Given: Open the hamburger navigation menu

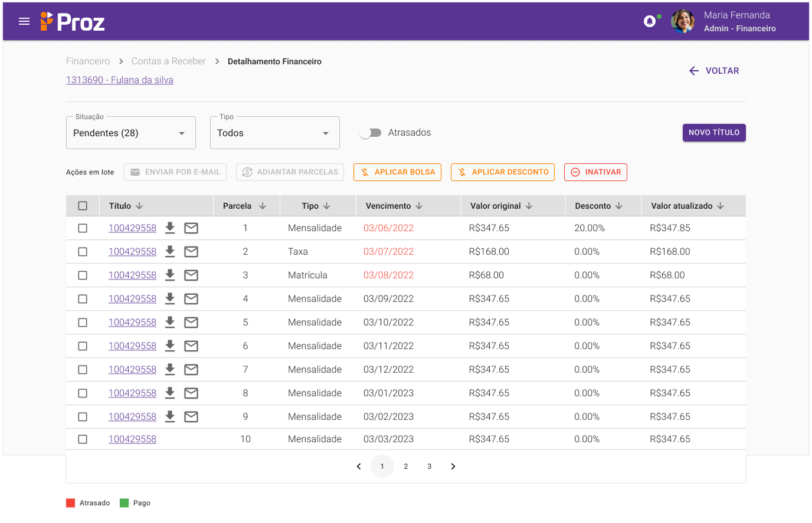Looking at the screenshot, I should [24, 22].
